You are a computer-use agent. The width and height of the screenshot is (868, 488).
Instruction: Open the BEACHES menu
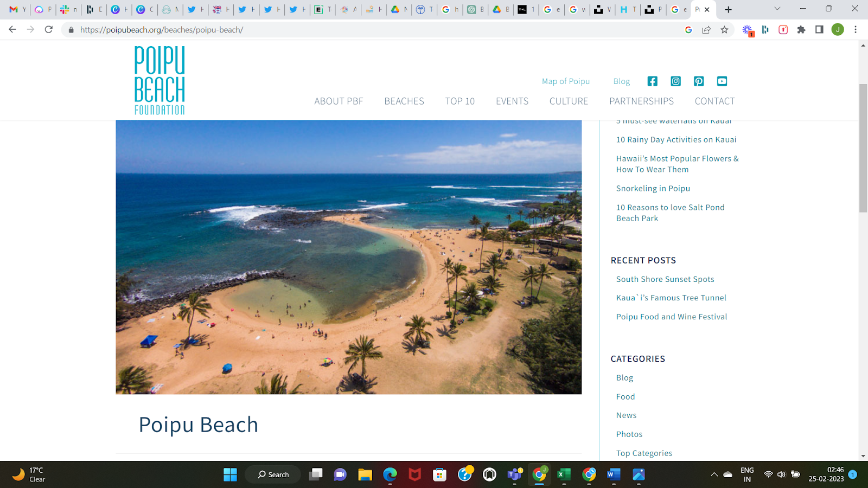pos(404,101)
